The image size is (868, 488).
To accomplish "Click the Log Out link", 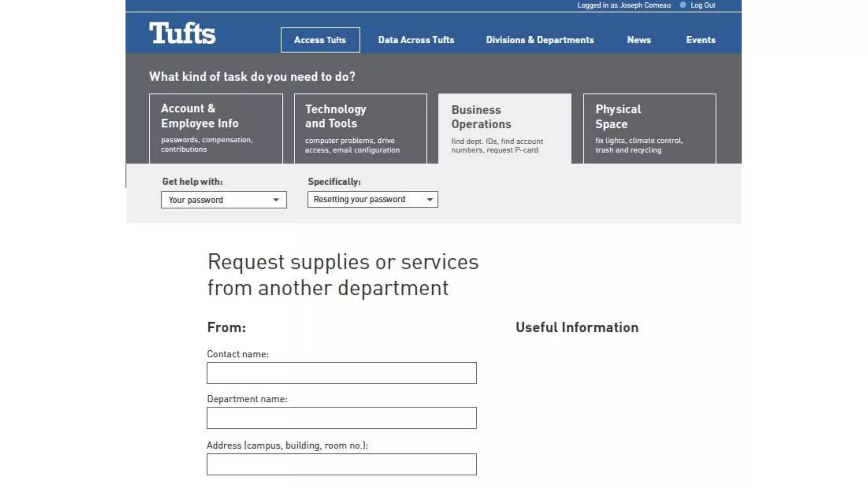I will 703,5.
